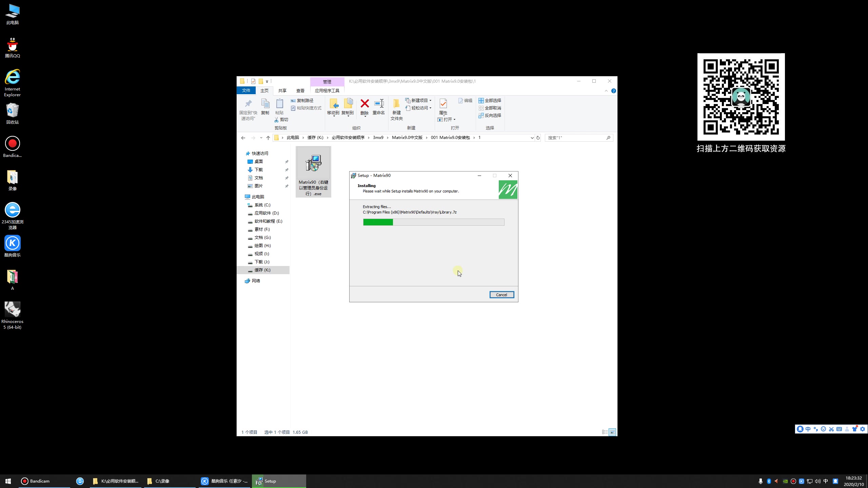Click the Edit (编辑) ribbon item
868x488 pixels.
(x=465, y=101)
